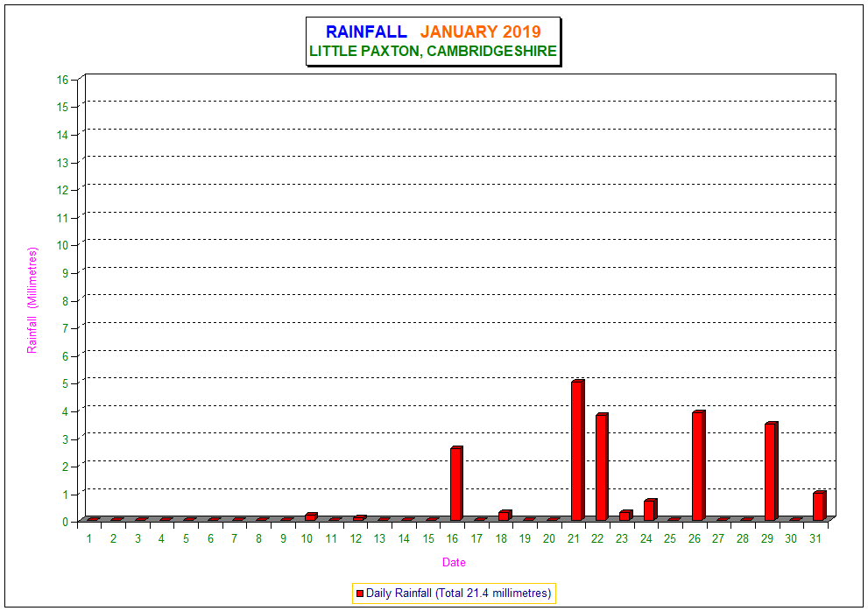Click x-axis date label '23'
The image size is (868, 611).
(x=622, y=538)
